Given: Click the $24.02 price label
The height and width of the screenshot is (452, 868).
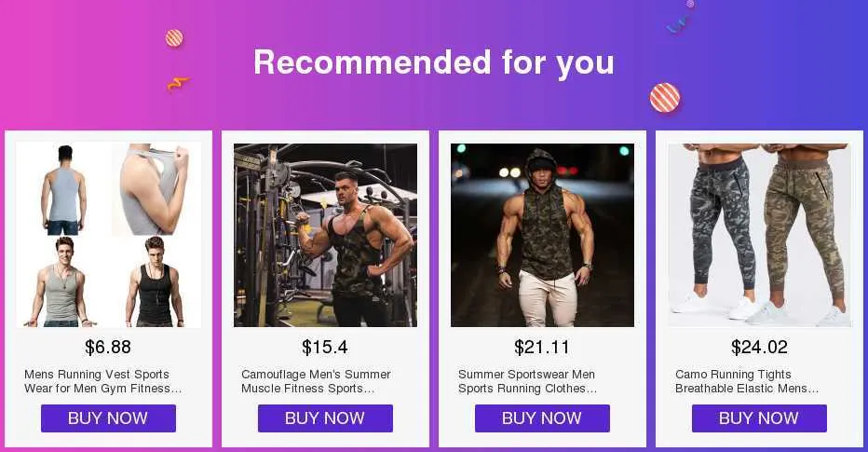Looking at the screenshot, I should [760, 348].
